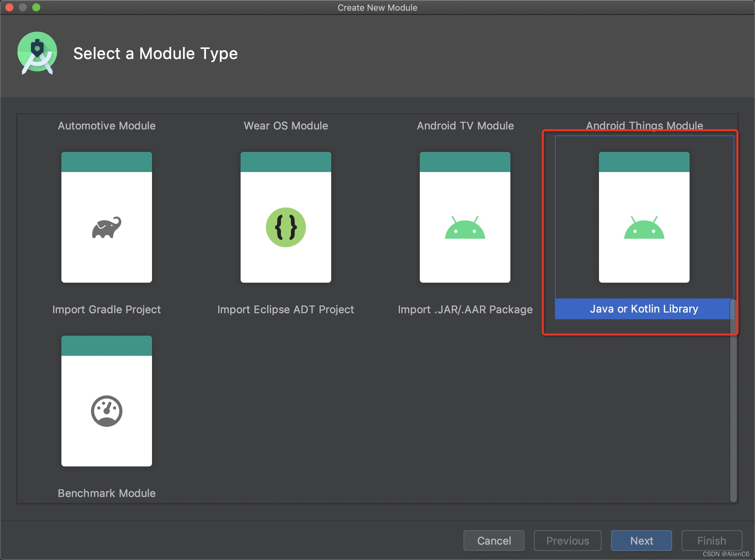This screenshot has height=560, width=755.
Task: Select the Benchmark Module label
Action: click(106, 493)
